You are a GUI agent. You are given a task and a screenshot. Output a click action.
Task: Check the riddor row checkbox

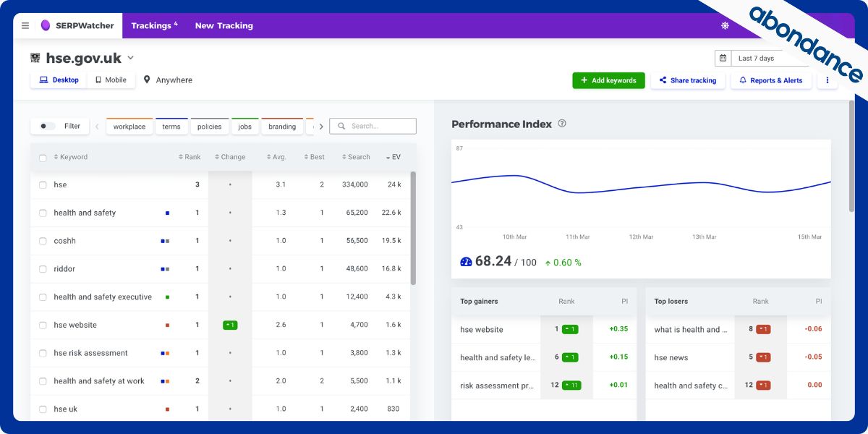43,269
